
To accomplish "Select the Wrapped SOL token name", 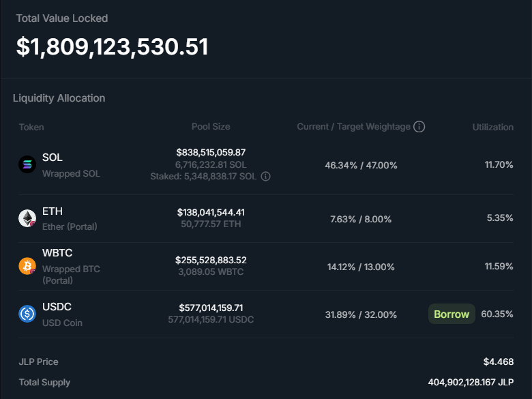I will click(71, 174).
